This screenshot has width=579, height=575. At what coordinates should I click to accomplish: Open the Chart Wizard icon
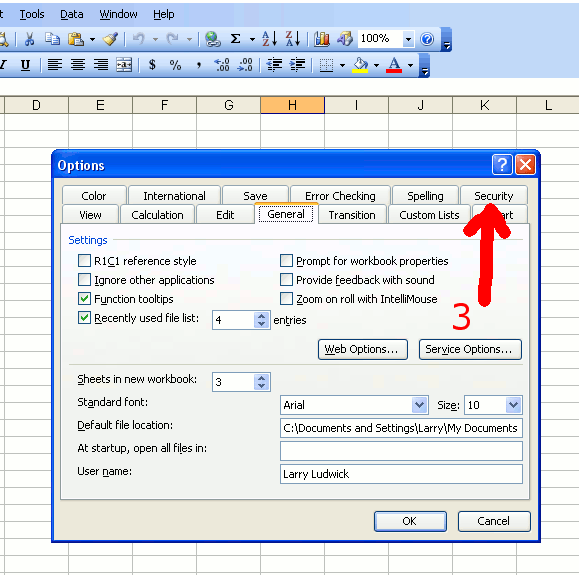[322, 39]
